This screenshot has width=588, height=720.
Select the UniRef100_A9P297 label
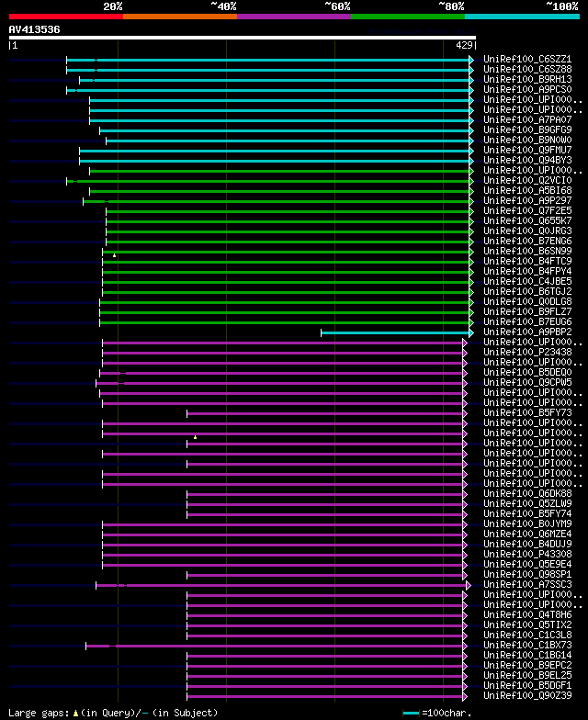[x=527, y=200]
